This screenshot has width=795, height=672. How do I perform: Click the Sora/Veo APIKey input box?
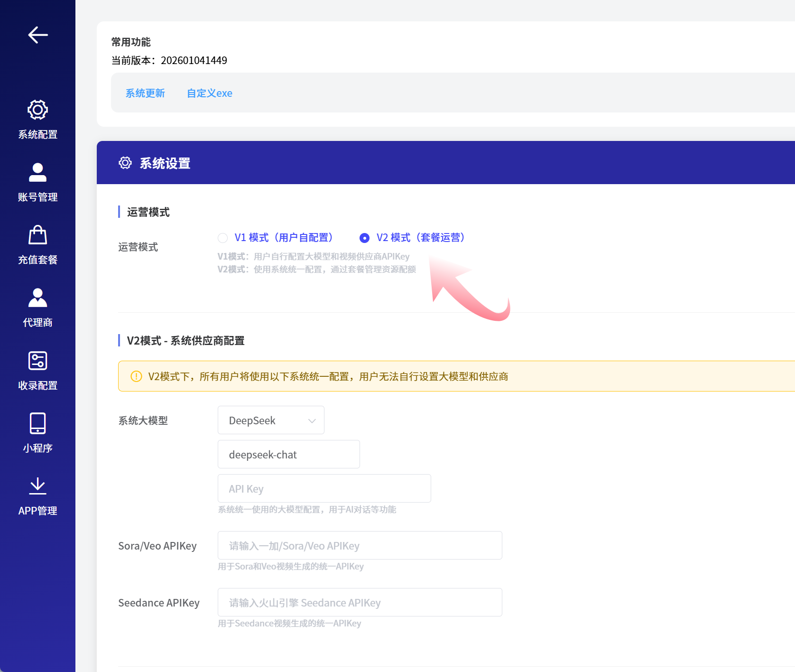(x=360, y=545)
